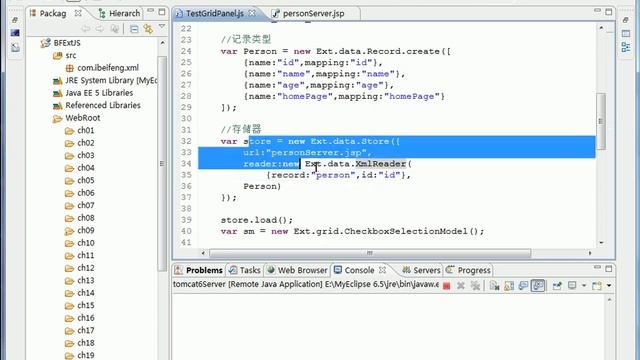Click the Back arrow in Package Explorer toolbar

[86, 29]
